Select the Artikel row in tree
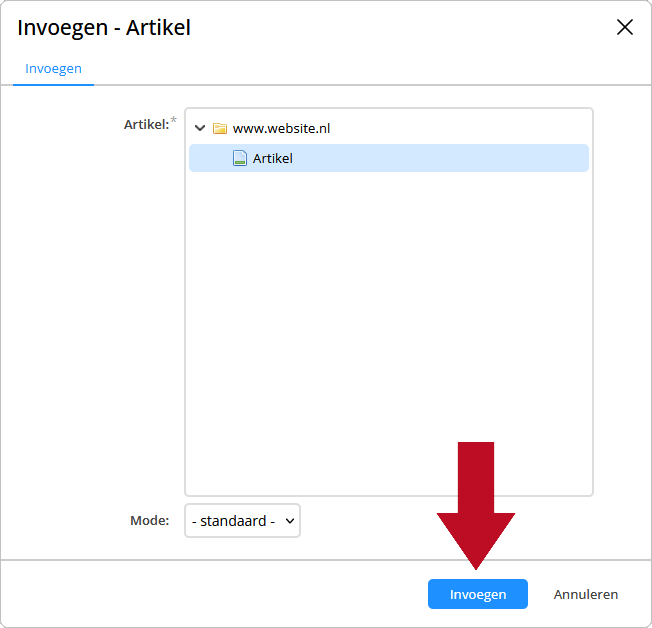 389,158
